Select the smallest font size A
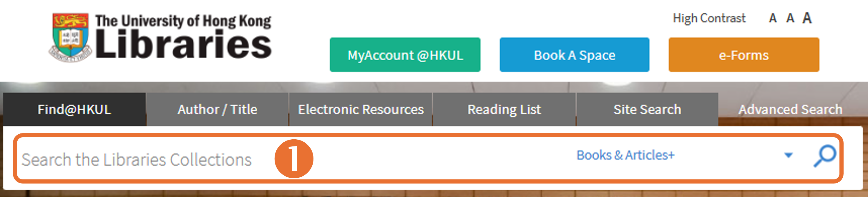This screenshot has height=223, width=868. click(x=773, y=18)
